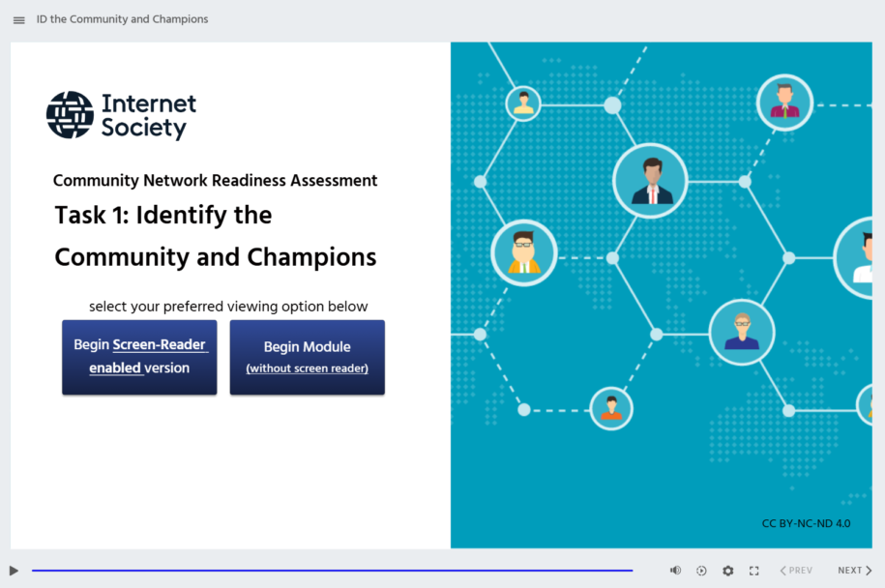Click the Task 1 heading text
Image resolution: width=885 pixels, height=588 pixels.
162,216
